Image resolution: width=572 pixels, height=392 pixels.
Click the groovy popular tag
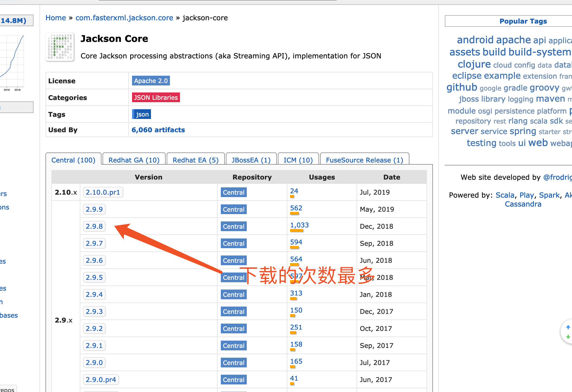(x=544, y=88)
